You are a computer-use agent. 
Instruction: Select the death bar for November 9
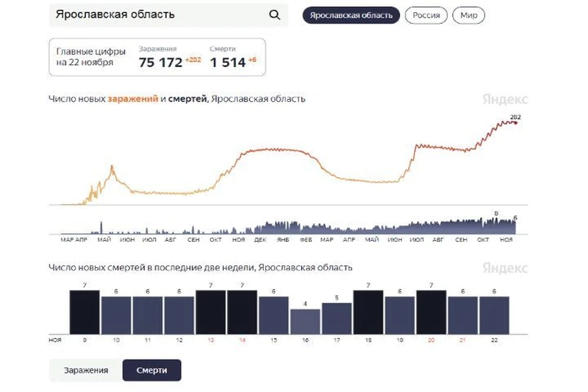click(85, 312)
